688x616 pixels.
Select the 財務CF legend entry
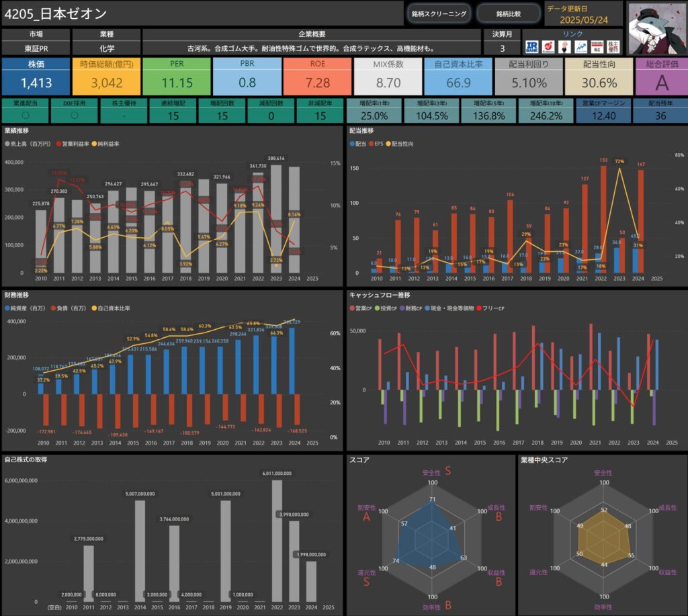tap(411, 308)
